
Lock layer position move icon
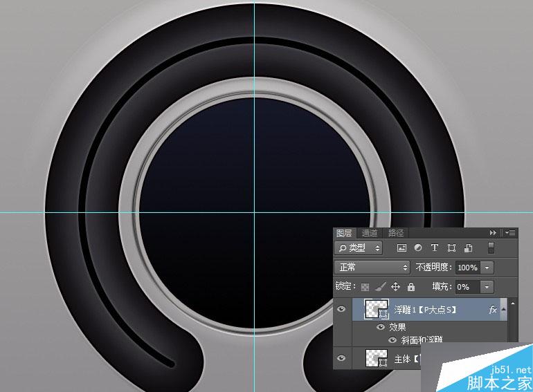tap(395, 287)
